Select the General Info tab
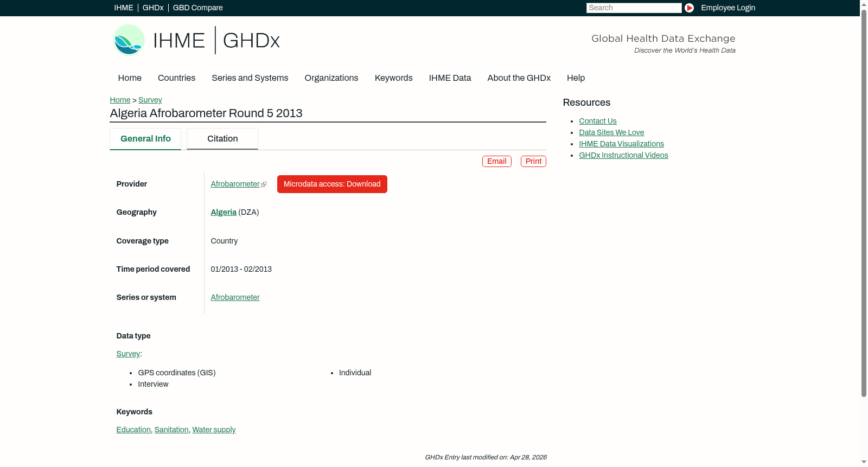868x467 pixels. pos(145,139)
